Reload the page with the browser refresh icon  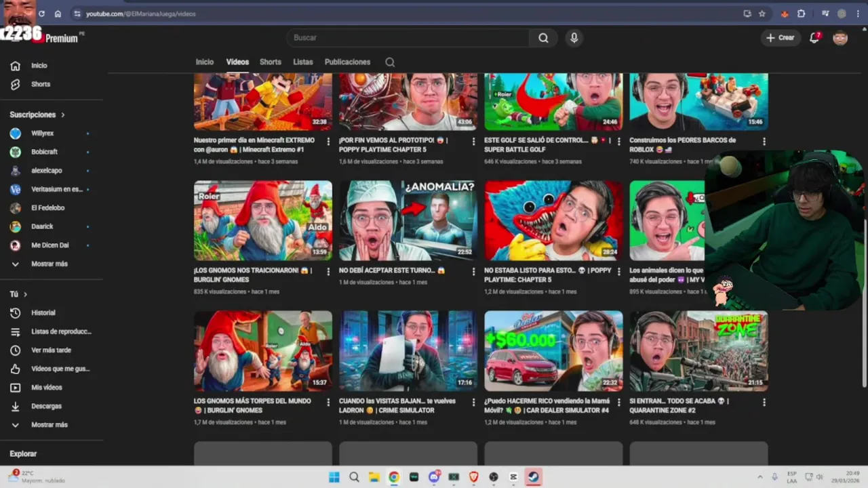coord(42,14)
